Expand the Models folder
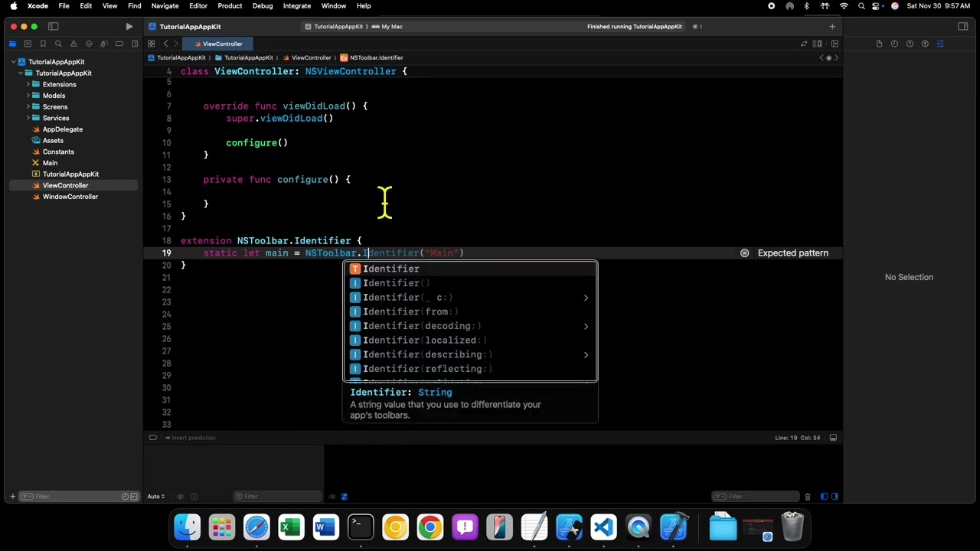Viewport: 980px width, 551px height. pyautogui.click(x=28, y=96)
